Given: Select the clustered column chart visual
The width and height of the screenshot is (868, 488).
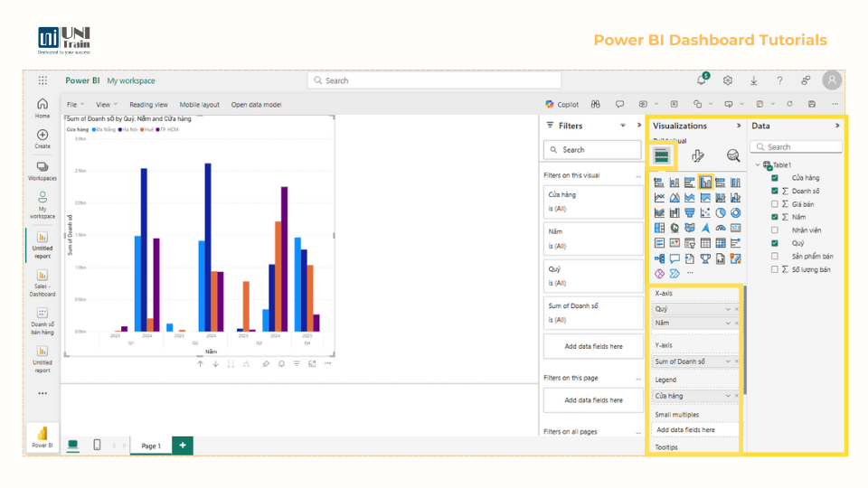Looking at the screenshot, I should coord(705,183).
